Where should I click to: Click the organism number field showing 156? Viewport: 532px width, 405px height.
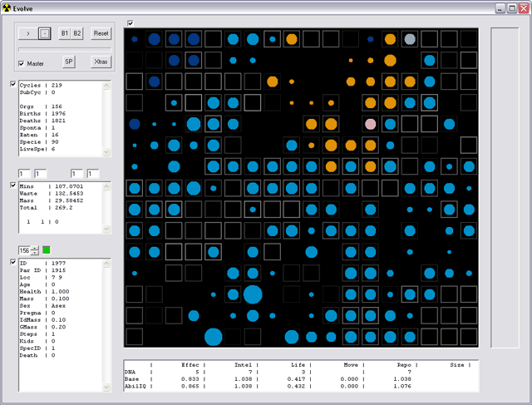(24, 250)
